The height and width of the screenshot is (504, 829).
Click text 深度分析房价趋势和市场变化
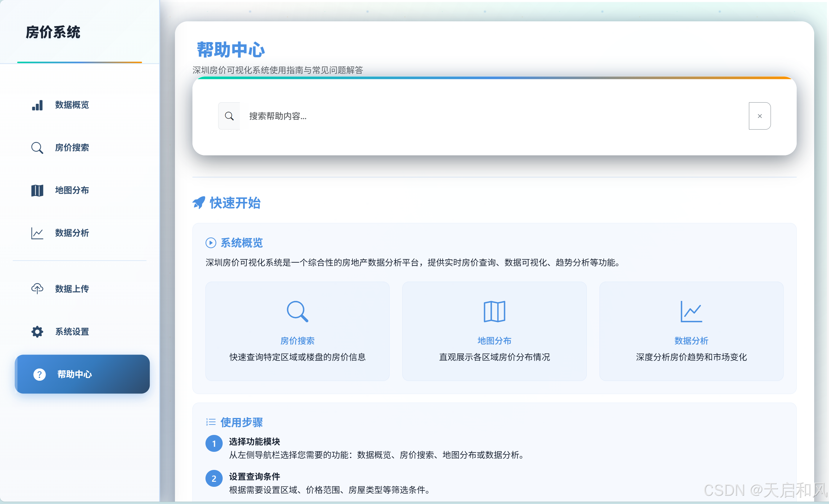[x=691, y=357]
